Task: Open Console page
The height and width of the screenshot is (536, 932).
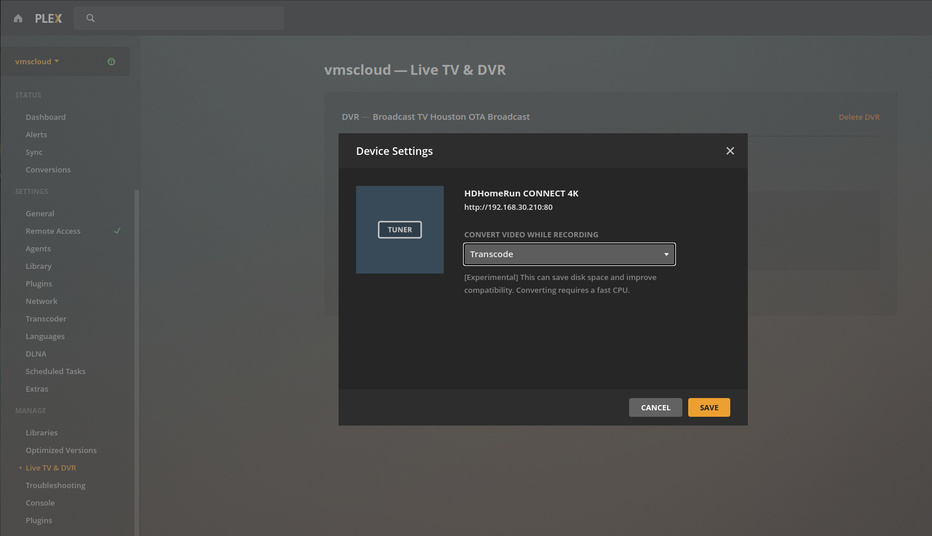Action: click(x=40, y=503)
